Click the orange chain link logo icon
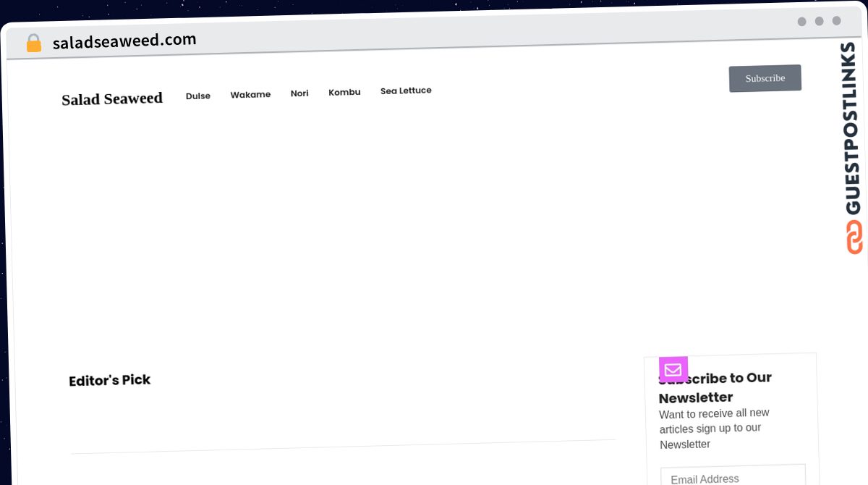Screen dimensions: 868x485 click(854, 237)
